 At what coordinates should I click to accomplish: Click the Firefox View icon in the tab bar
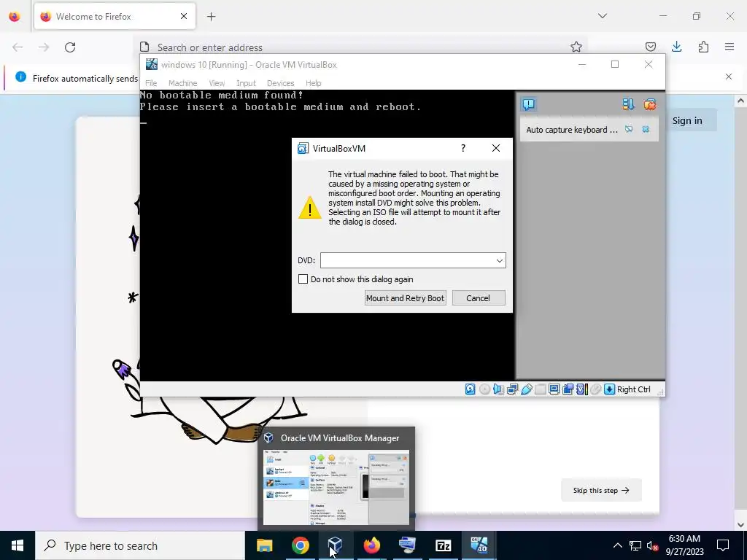[x=15, y=17]
